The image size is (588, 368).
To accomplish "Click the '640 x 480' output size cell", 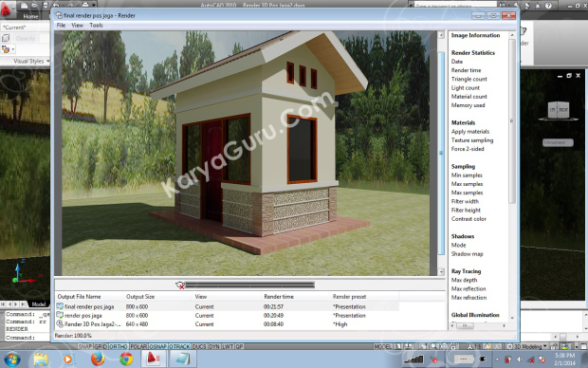I will 137,323.
